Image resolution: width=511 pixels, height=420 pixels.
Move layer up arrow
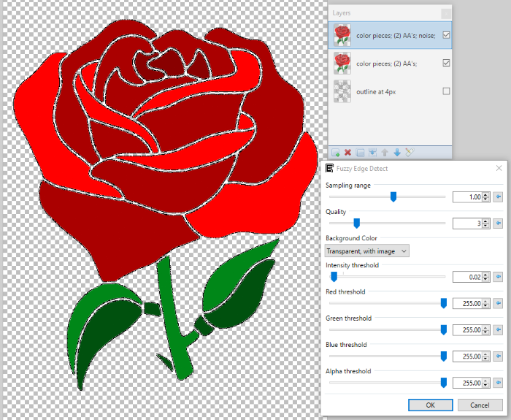point(385,152)
